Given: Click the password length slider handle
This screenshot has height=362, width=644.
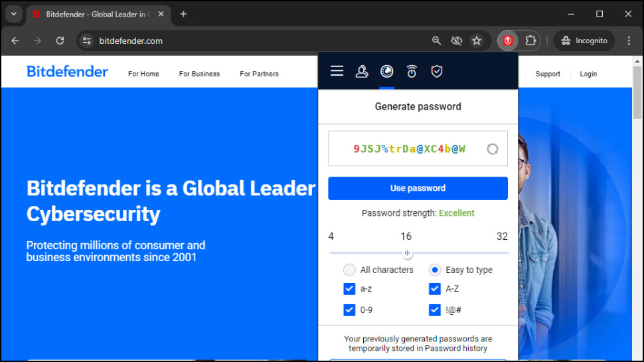Looking at the screenshot, I should tap(407, 254).
